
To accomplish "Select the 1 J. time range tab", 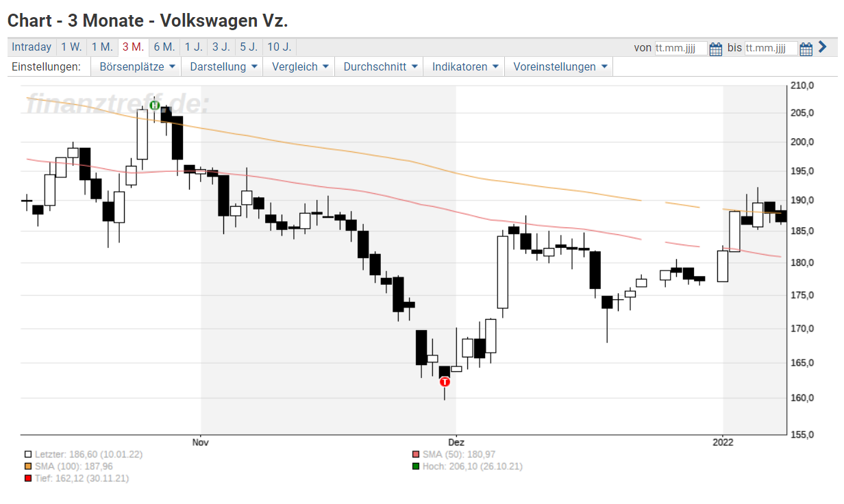I will click(x=193, y=47).
